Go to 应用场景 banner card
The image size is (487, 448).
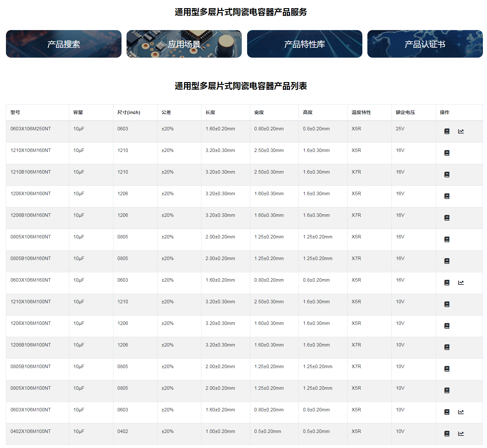tap(184, 44)
